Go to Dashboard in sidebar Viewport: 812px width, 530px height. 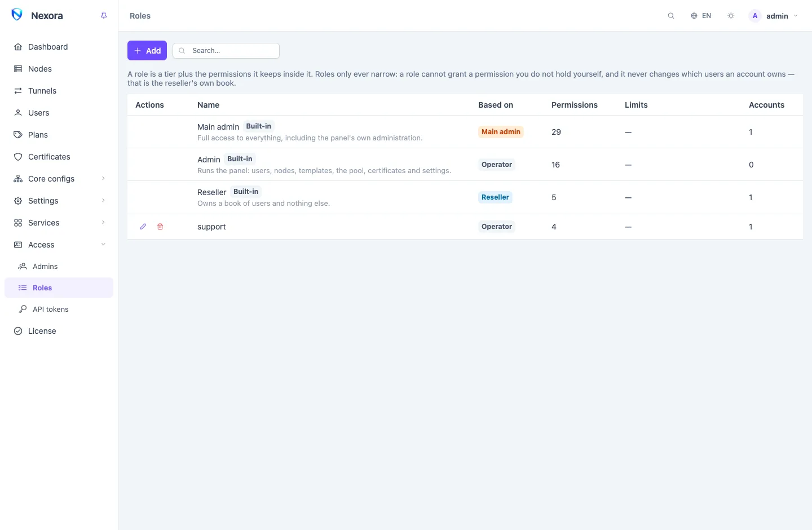point(59,47)
